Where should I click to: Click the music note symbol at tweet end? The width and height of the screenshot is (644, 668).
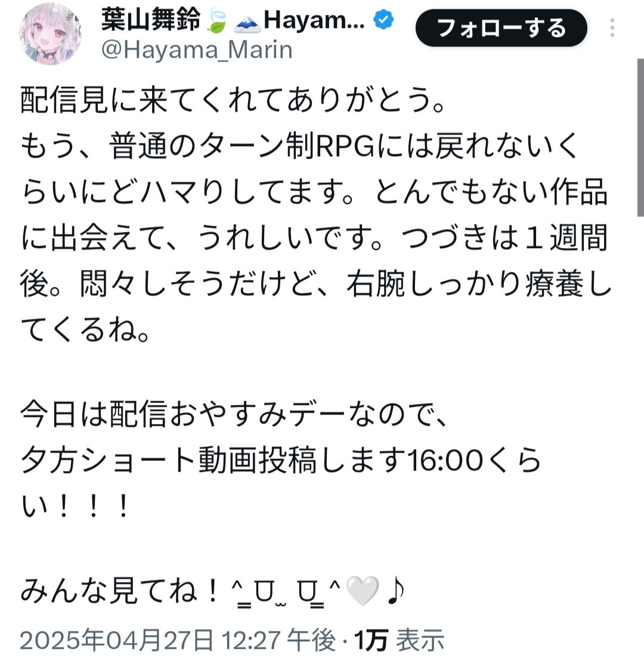(x=396, y=590)
